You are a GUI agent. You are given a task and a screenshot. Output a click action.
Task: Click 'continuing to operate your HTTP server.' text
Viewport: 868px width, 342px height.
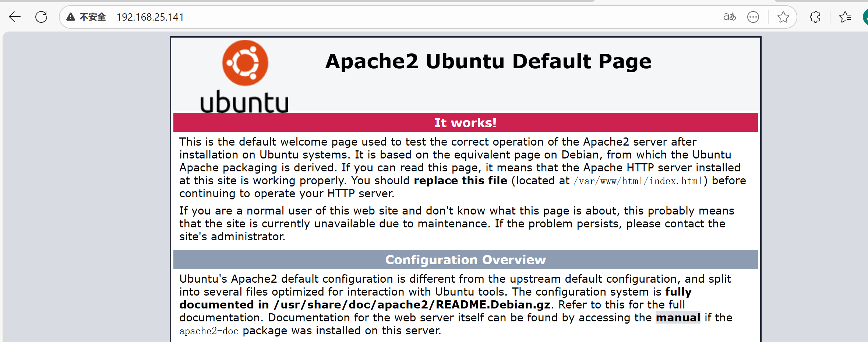[x=287, y=193]
